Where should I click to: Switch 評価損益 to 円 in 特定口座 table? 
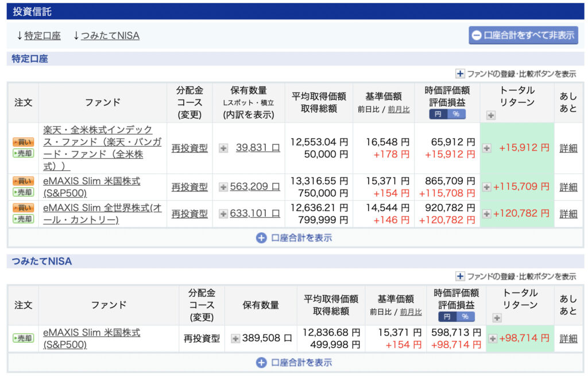click(x=438, y=114)
